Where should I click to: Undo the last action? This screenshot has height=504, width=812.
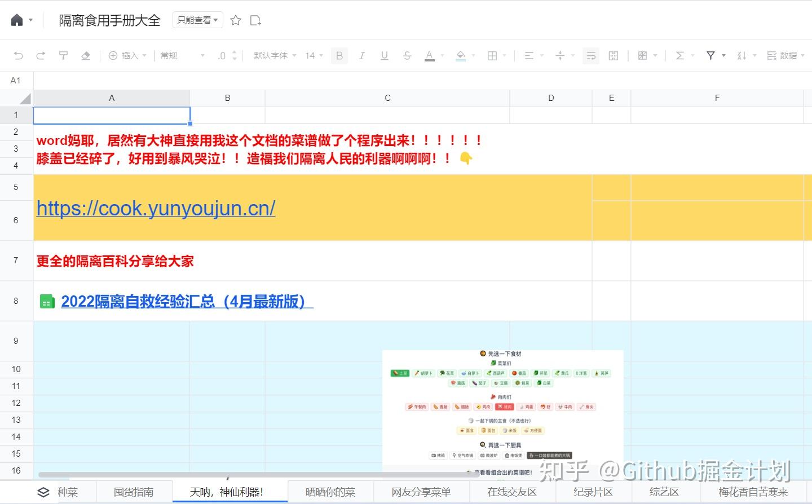19,55
